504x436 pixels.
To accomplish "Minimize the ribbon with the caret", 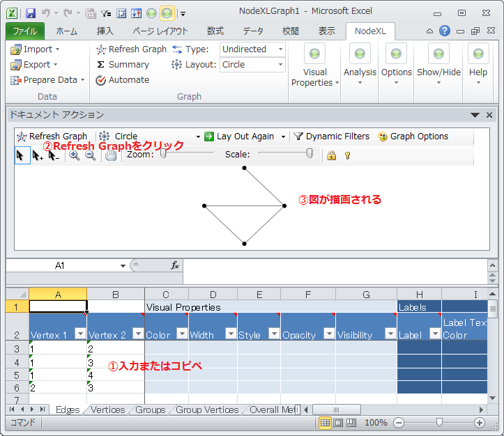I will [x=429, y=31].
